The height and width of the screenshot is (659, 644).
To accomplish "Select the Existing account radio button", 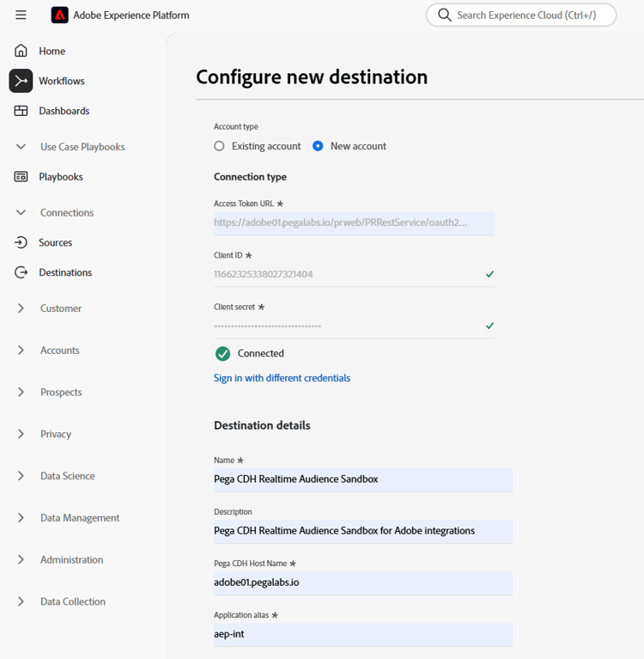I will pyautogui.click(x=220, y=146).
